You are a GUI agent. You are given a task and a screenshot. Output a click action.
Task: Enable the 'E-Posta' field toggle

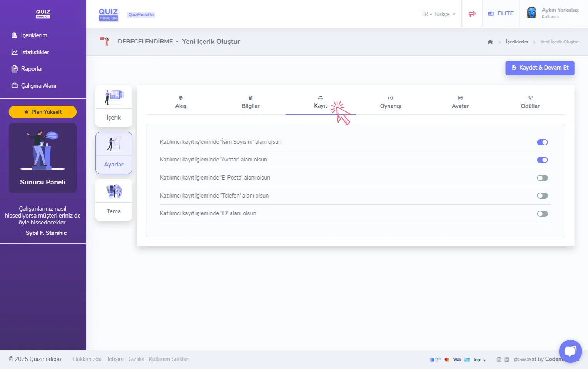click(542, 178)
